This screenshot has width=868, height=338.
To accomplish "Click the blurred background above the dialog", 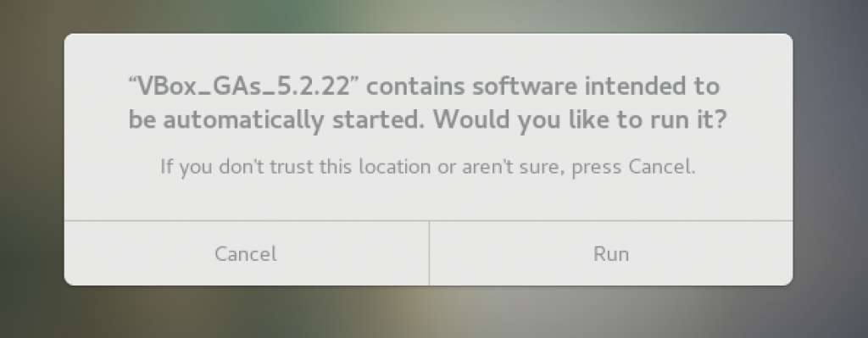I will tap(434, 15).
